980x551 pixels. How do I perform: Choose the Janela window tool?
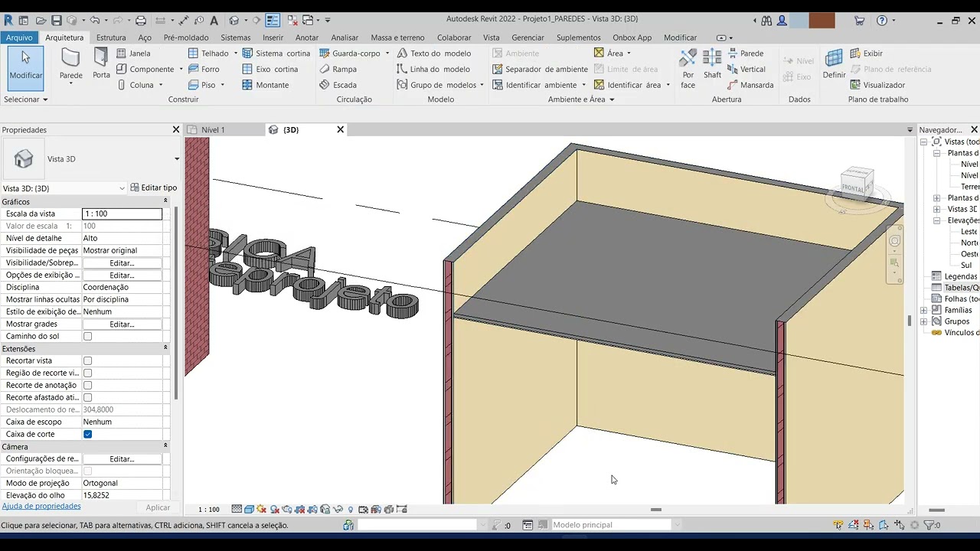click(133, 54)
